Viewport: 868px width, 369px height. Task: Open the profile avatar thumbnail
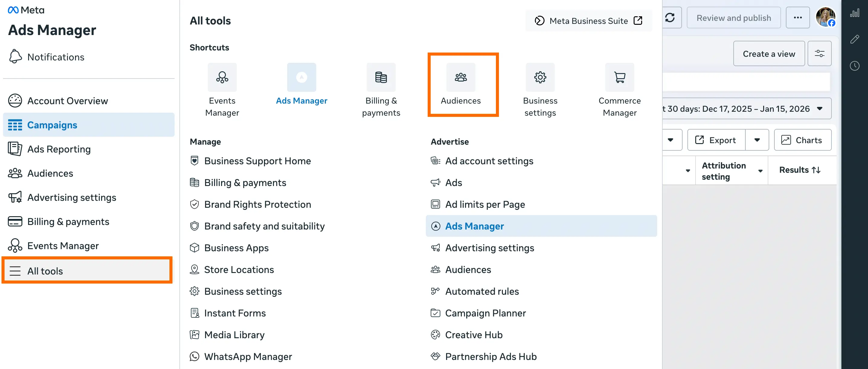pos(825,17)
